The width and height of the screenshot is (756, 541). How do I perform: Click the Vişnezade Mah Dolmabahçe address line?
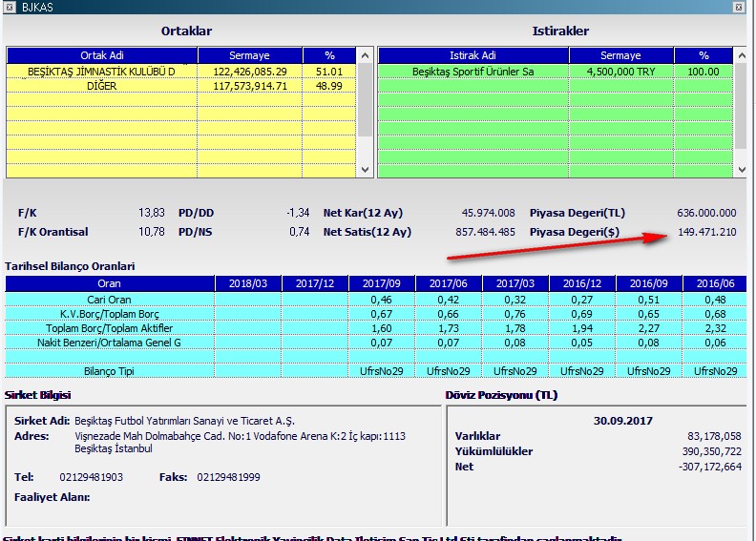tap(241, 436)
